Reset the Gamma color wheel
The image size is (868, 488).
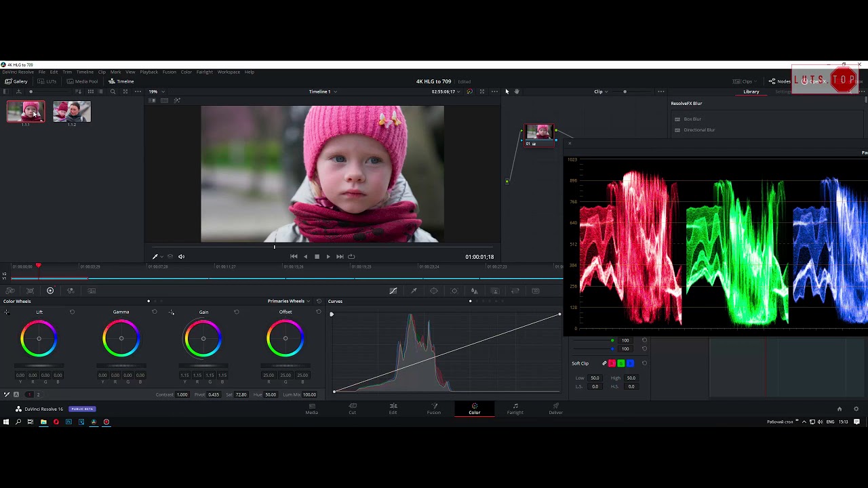pyautogui.click(x=154, y=312)
